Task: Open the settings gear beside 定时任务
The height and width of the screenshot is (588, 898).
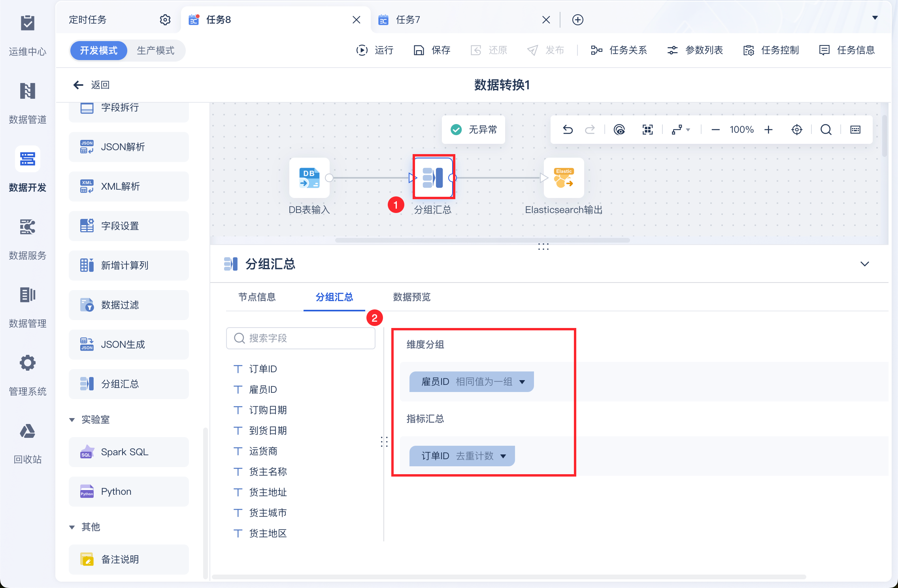Action: pyautogui.click(x=165, y=20)
